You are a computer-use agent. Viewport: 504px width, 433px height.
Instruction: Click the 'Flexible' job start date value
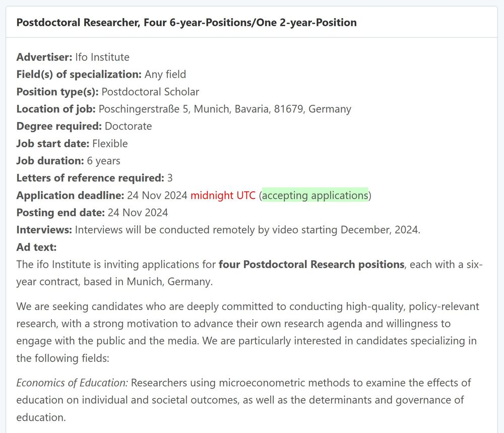[110, 143]
